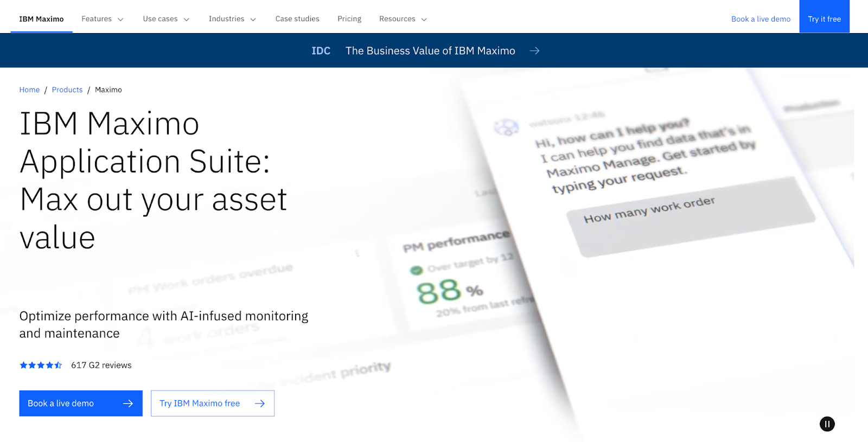868x442 pixels.
Task: Go to Home via breadcrumb
Action: pyautogui.click(x=29, y=89)
